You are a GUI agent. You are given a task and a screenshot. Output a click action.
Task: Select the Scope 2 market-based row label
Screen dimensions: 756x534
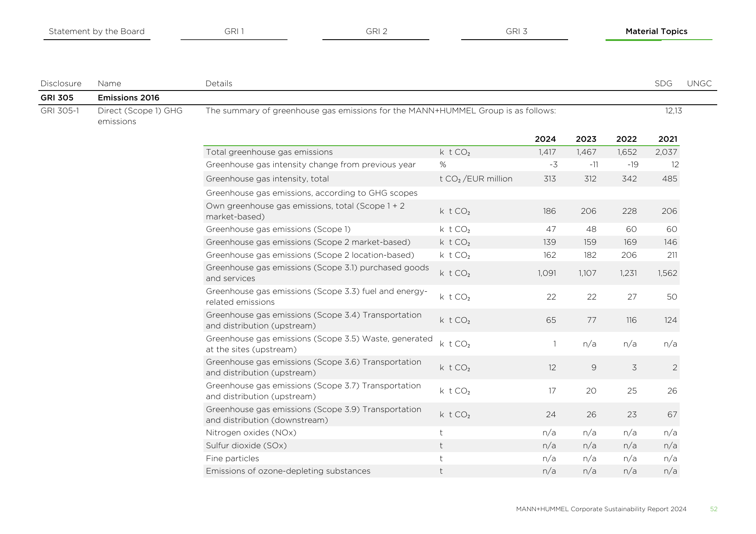[308, 242]
